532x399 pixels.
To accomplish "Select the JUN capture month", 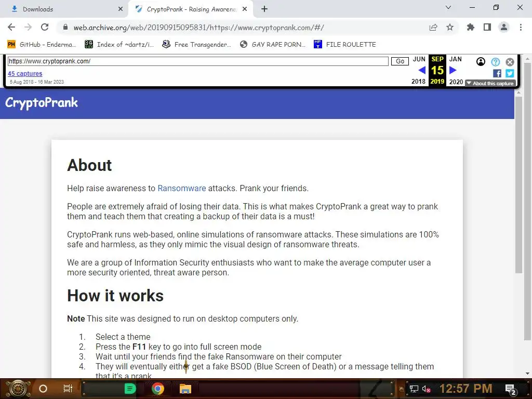I will coord(419,59).
